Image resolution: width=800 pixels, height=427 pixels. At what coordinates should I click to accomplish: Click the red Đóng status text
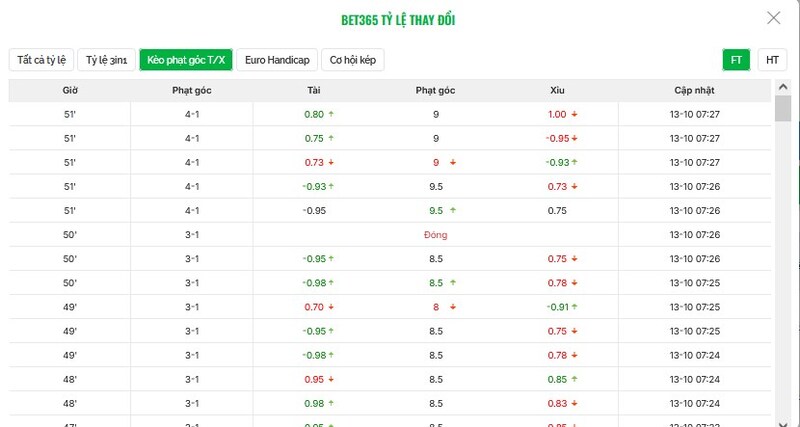click(x=435, y=235)
